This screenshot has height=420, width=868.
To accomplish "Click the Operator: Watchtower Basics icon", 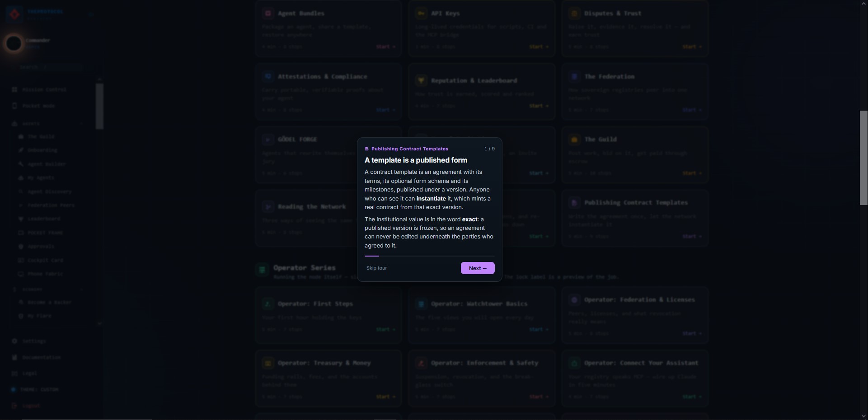I will click(x=421, y=304).
